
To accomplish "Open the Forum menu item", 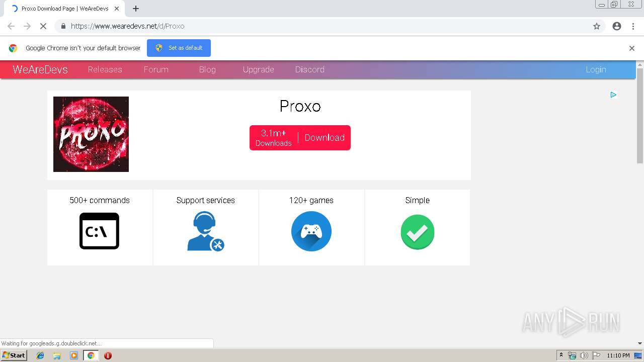I will click(156, 69).
